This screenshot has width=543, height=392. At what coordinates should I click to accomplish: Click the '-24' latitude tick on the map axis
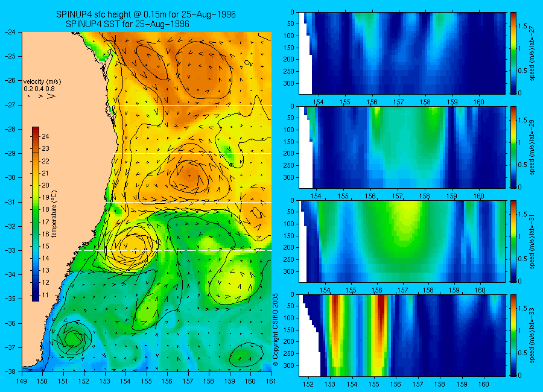[10, 32]
